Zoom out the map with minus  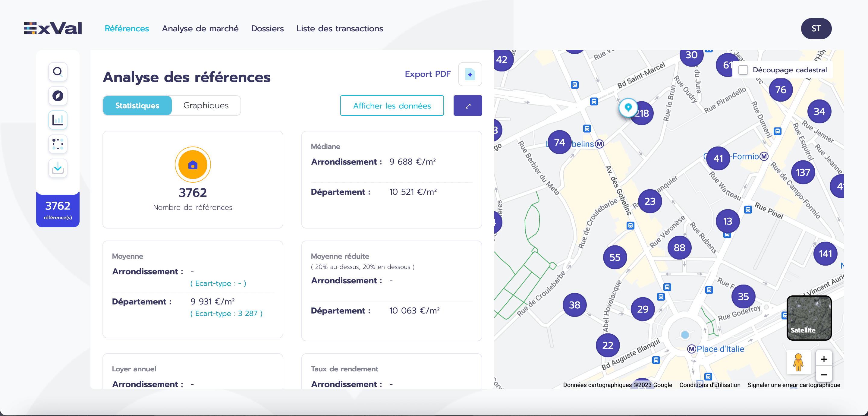pos(823,375)
